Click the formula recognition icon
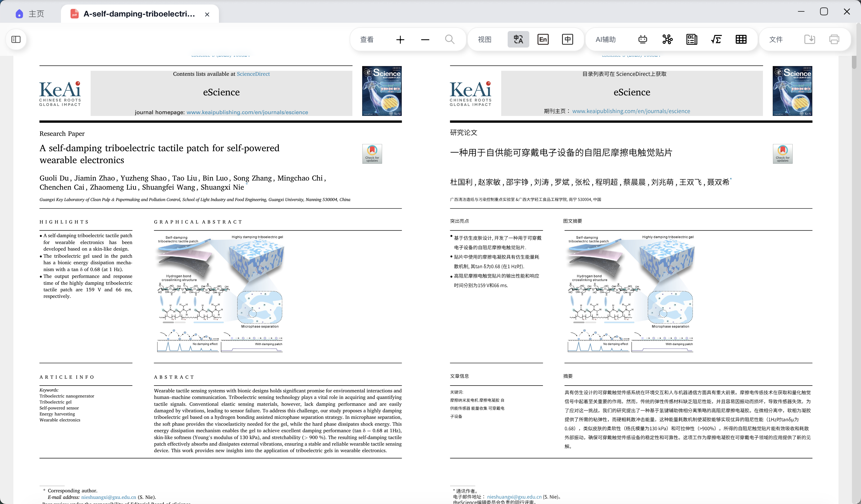This screenshot has width=861, height=504. coord(716,40)
